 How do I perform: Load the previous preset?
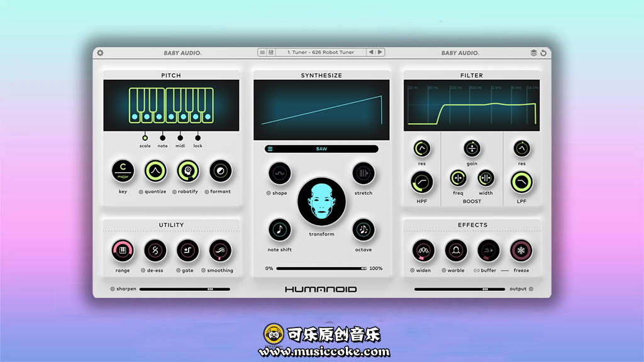(371, 52)
